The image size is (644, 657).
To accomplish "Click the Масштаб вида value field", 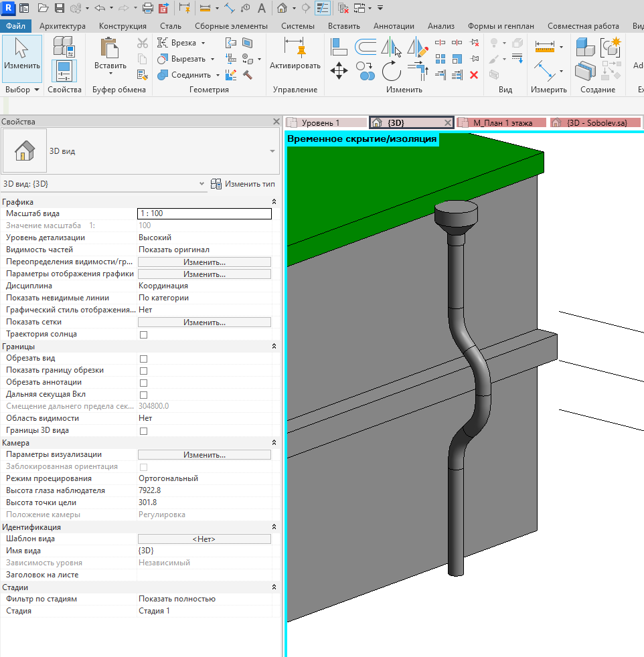I will tap(204, 213).
